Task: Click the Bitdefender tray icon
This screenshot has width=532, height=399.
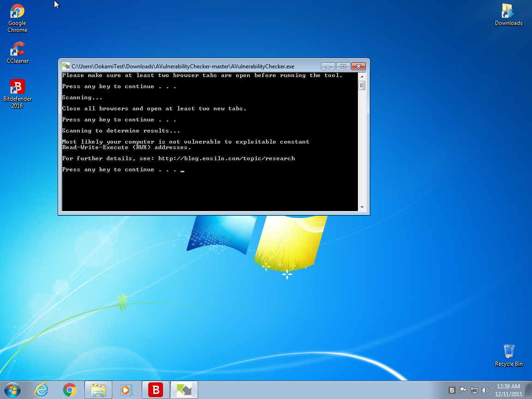Action: (452, 390)
